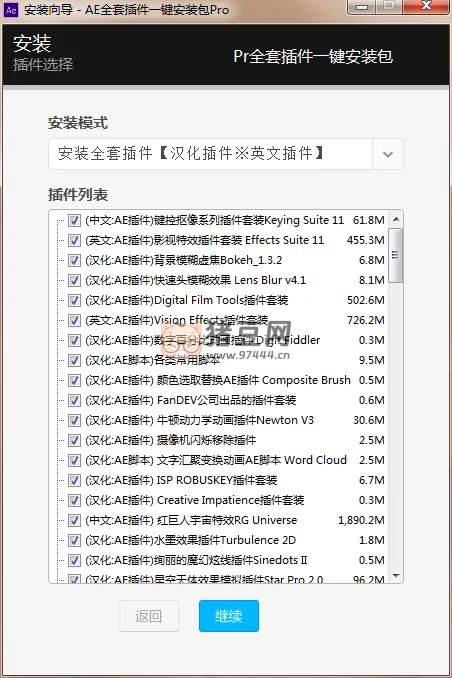452x678 pixels.
Task: Select Newton V3 row text
Action: 199,420
